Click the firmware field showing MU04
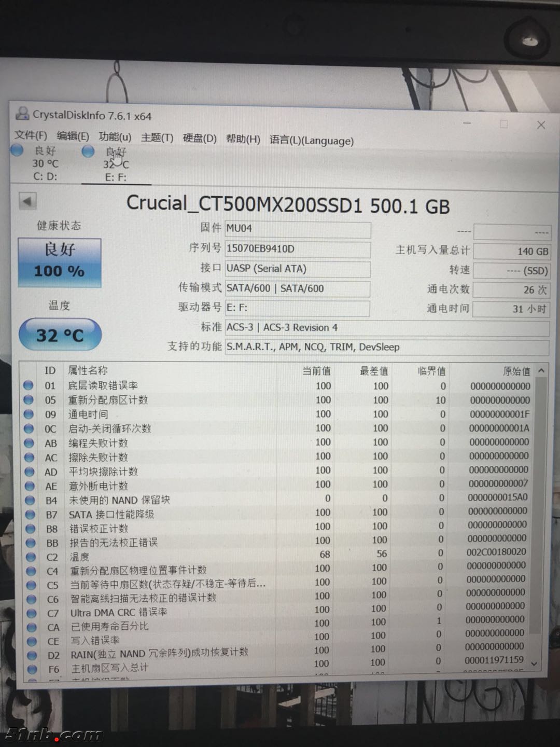This screenshot has height=747, width=560. click(x=298, y=229)
